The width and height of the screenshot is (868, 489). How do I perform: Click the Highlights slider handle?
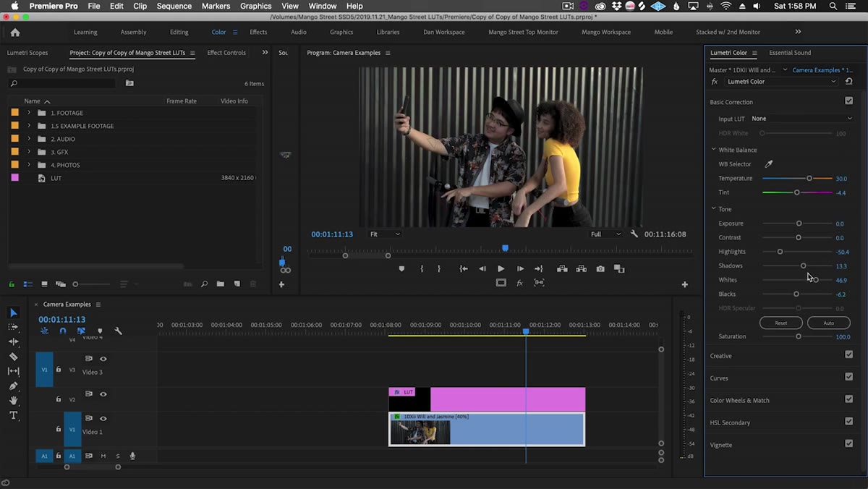tap(780, 252)
